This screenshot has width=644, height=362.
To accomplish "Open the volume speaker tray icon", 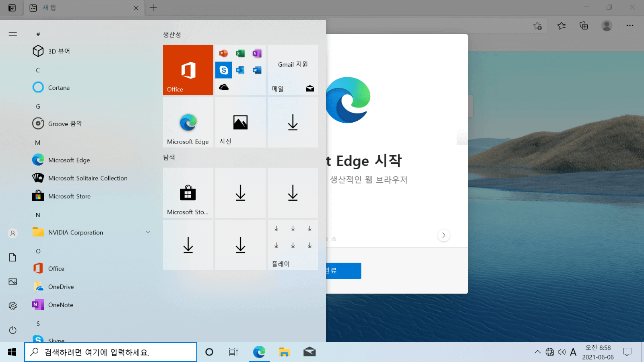I will [561, 352].
